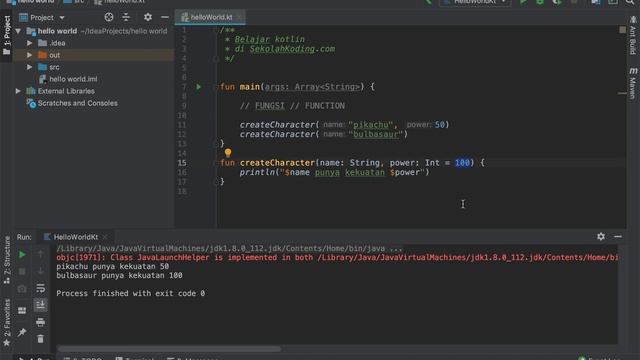Screen dimensions: 640x360
Task: Expand External Libraries node
Action: point(18,91)
